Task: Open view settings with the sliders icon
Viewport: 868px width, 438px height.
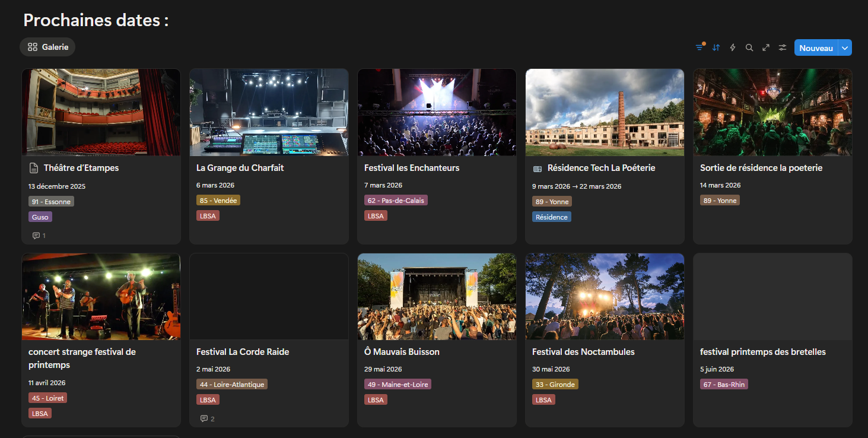Action: tap(782, 47)
